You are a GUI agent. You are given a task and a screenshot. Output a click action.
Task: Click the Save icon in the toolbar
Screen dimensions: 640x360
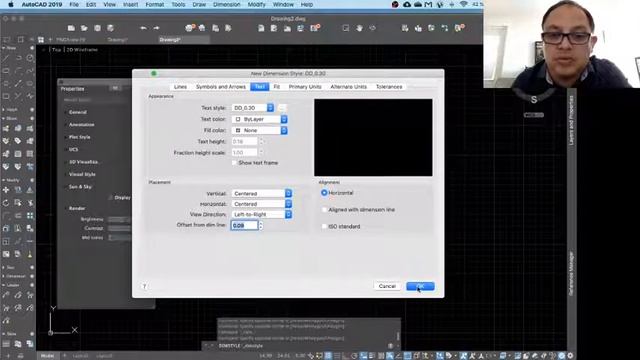97,28
